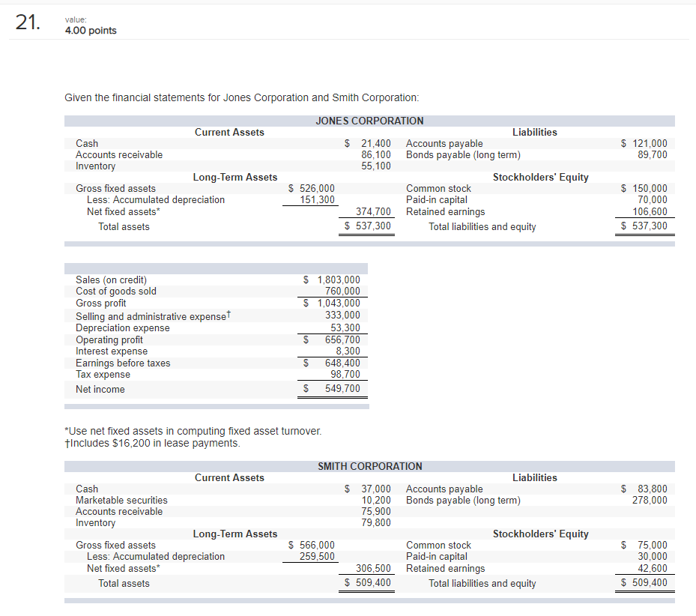696x616 pixels.
Task: Select sales on credit $1,803,000
Action: [332, 280]
